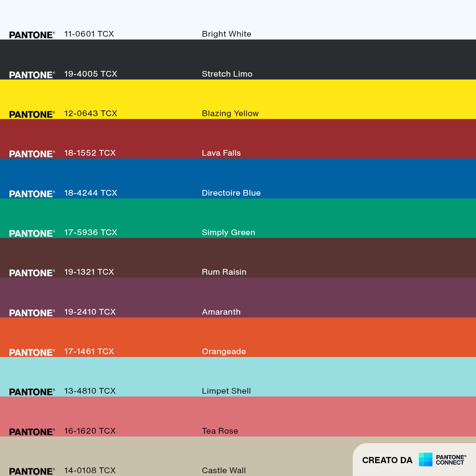Click the 18-4244 TCX color code

tap(90, 193)
